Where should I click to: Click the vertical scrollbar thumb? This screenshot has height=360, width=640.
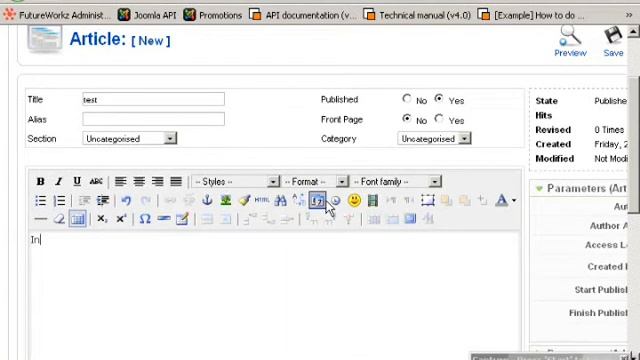point(633,144)
